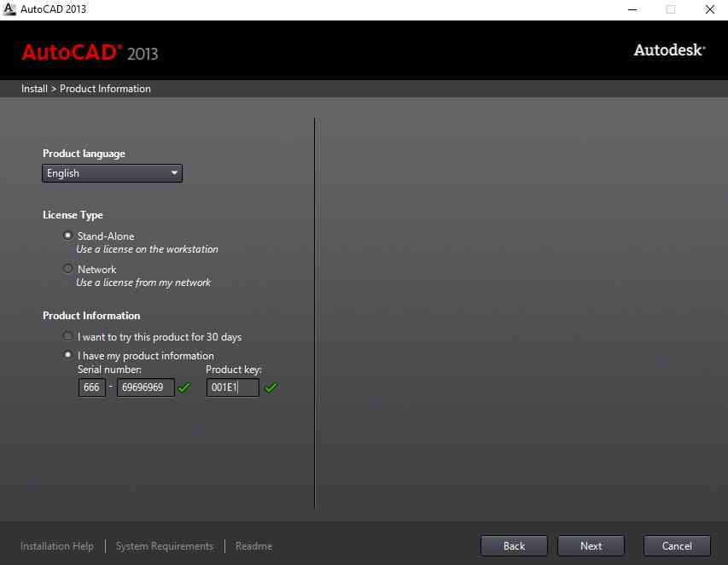Click the AutoCAD 2013 logo in the header
The height and width of the screenshot is (565, 728).
tap(90, 52)
